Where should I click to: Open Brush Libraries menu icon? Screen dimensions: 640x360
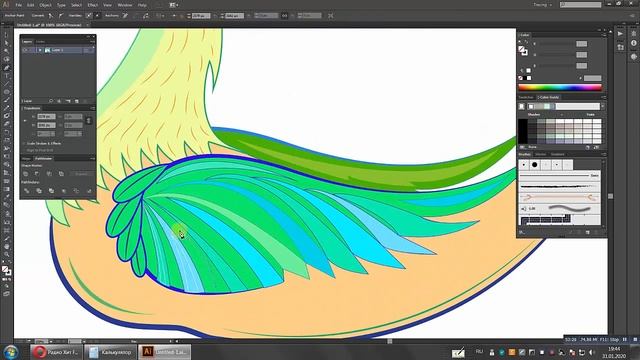pyautogui.click(x=522, y=232)
